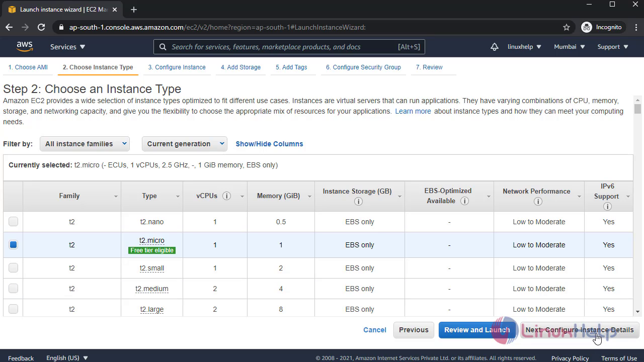The image size is (644, 362).
Task: Go to step 1. Choose AMI
Action: point(28,67)
